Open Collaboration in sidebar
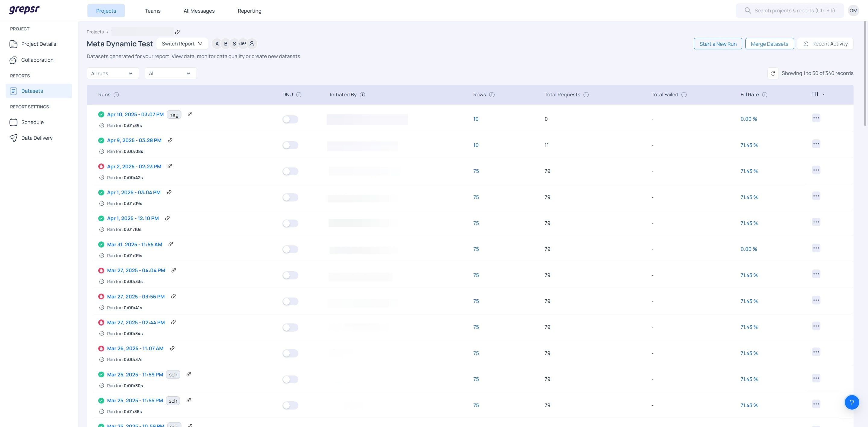Viewport: 868px width, 427px height. tap(39, 60)
